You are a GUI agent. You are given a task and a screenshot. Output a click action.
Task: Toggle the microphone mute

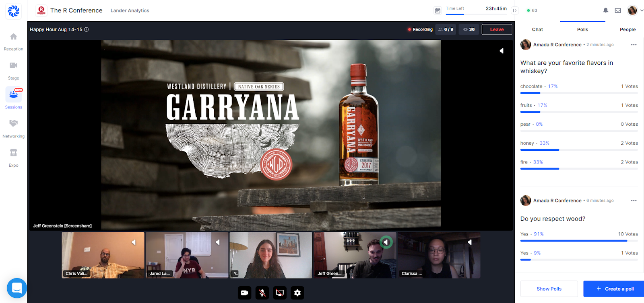pos(262,293)
